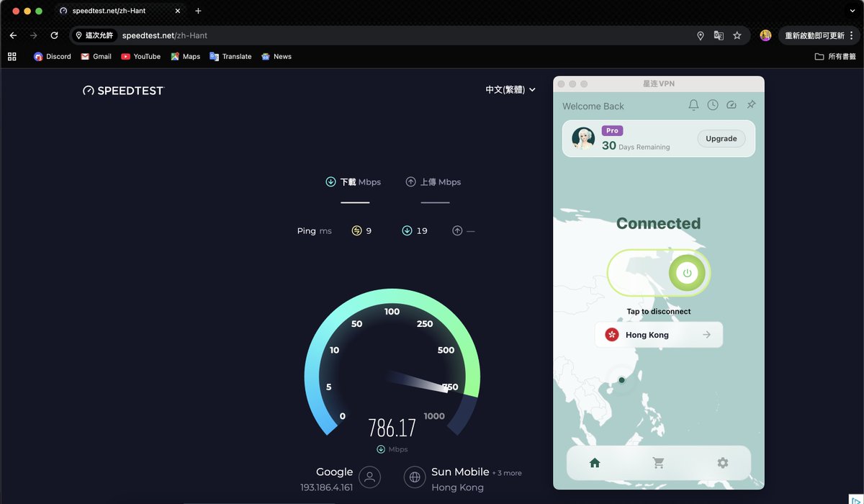Click the notification bell icon in VPN window

[693, 105]
